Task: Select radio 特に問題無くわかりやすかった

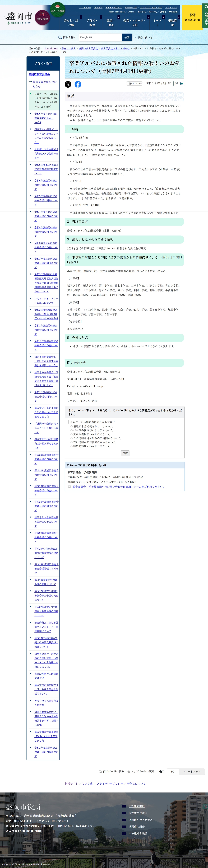Action: pos(72,446)
